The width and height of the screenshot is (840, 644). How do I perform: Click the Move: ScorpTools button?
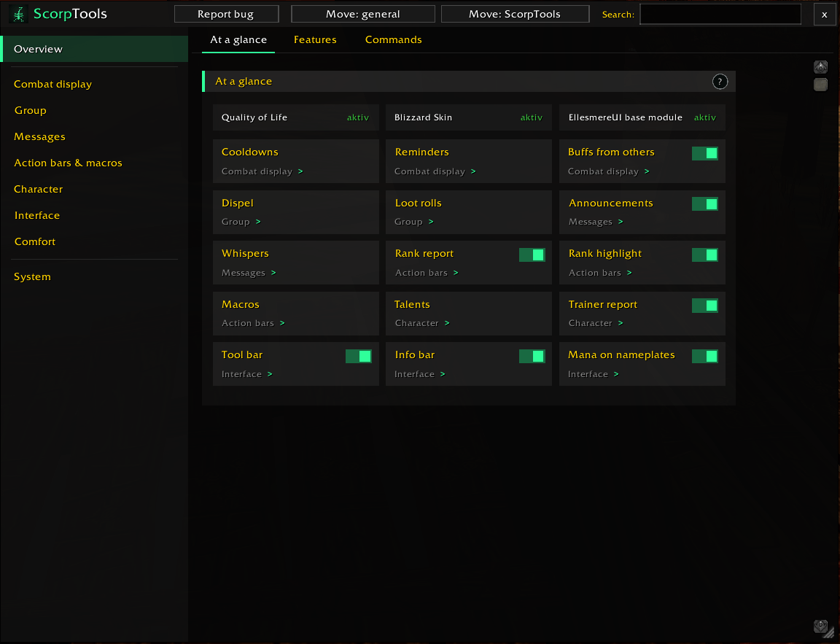click(x=515, y=14)
